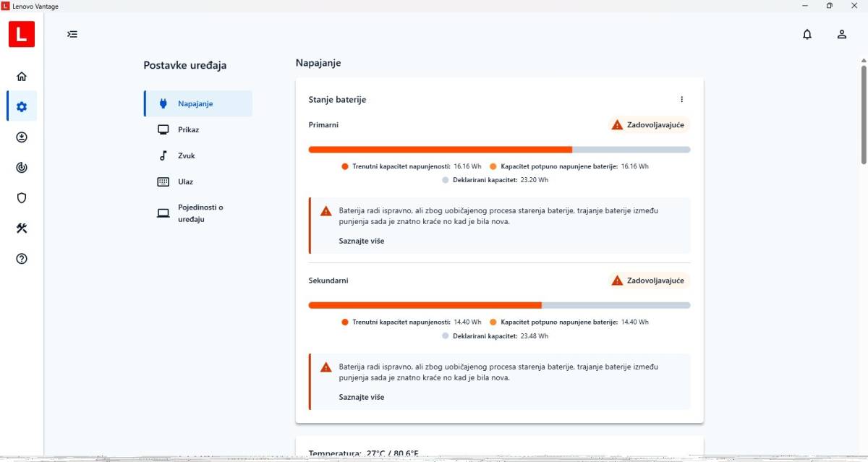This screenshot has width=868, height=462.
Task: Click the red Lenovo logo icon
Action: click(x=22, y=34)
